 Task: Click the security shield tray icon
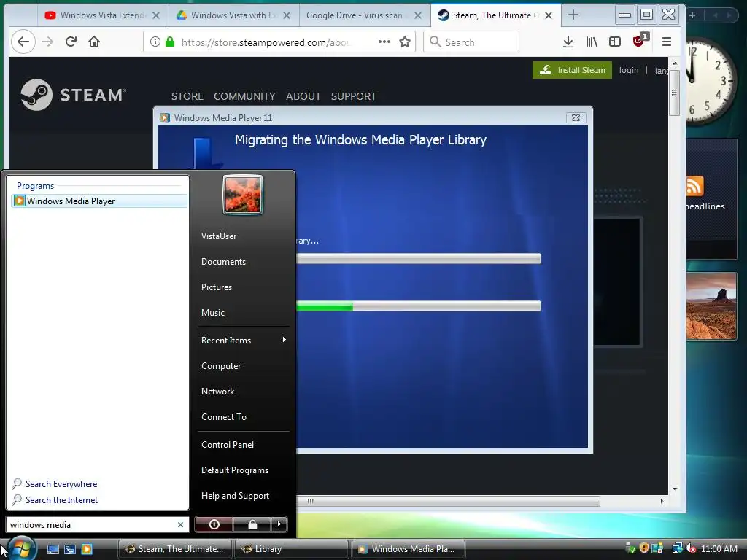644,548
